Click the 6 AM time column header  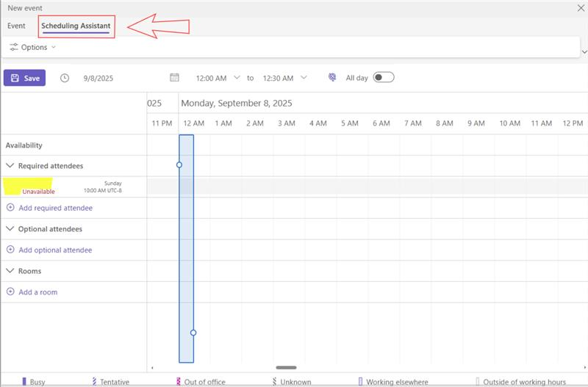click(381, 123)
